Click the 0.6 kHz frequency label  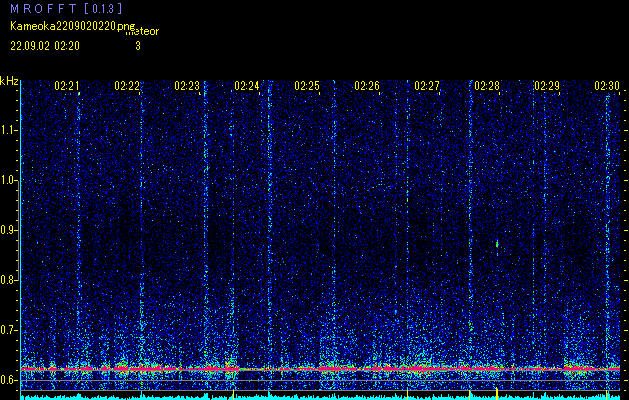[x=8, y=380]
